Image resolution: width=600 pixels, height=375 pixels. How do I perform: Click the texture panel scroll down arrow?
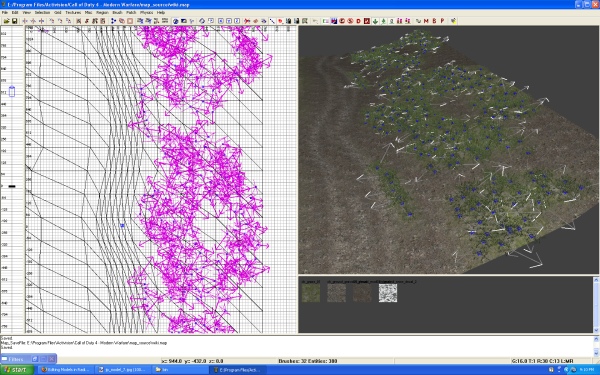point(596,330)
